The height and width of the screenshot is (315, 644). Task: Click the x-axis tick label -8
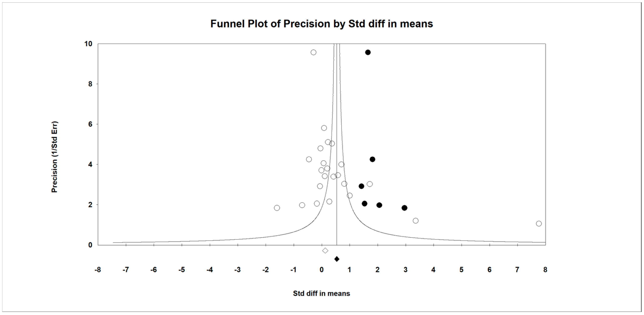[x=98, y=270]
